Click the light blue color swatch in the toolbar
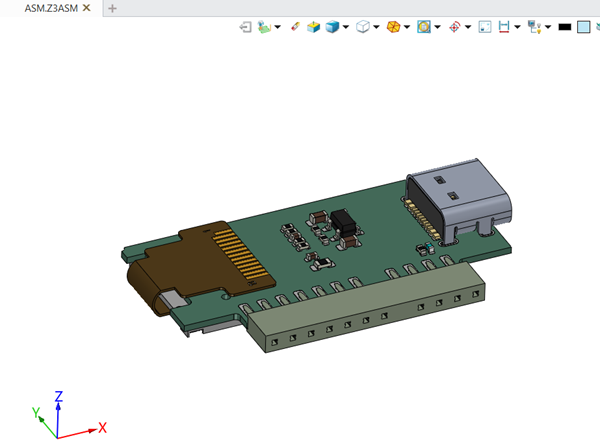600x447 pixels. [584, 27]
